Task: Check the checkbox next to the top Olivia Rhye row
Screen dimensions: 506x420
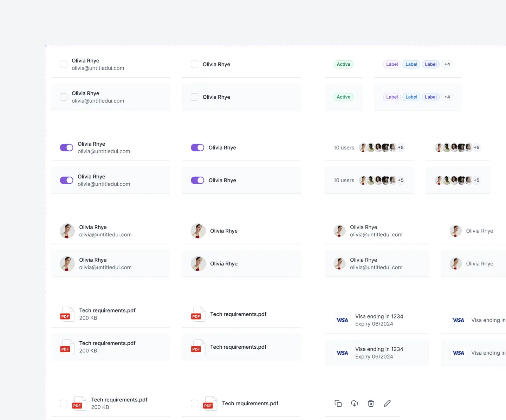Action: tap(64, 64)
